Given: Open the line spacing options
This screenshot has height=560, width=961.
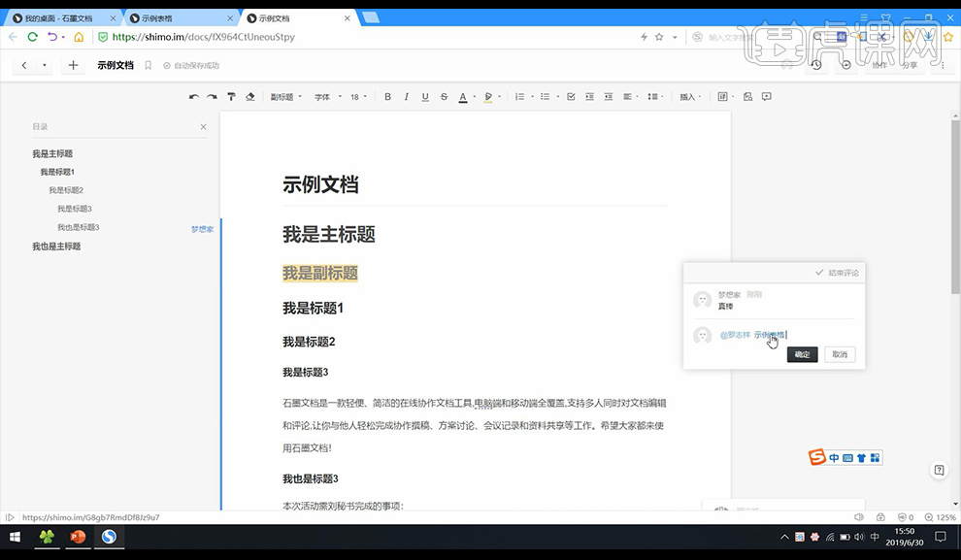Looking at the screenshot, I should [655, 97].
